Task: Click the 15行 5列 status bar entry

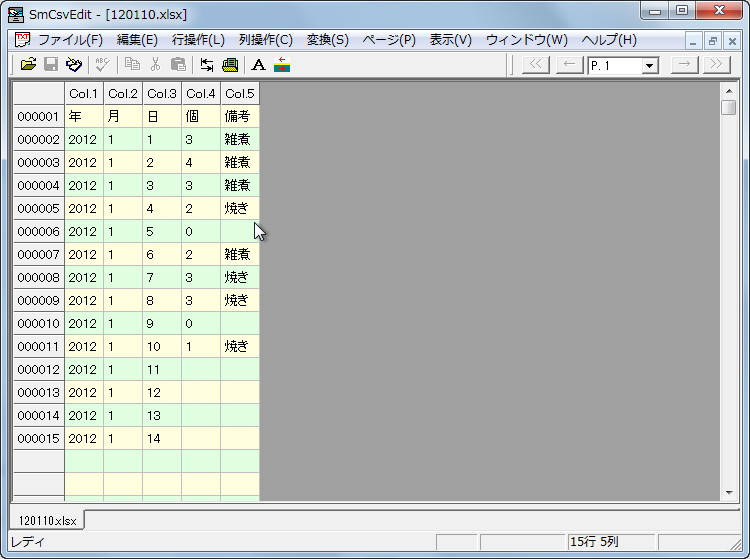Action: point(610,542)
